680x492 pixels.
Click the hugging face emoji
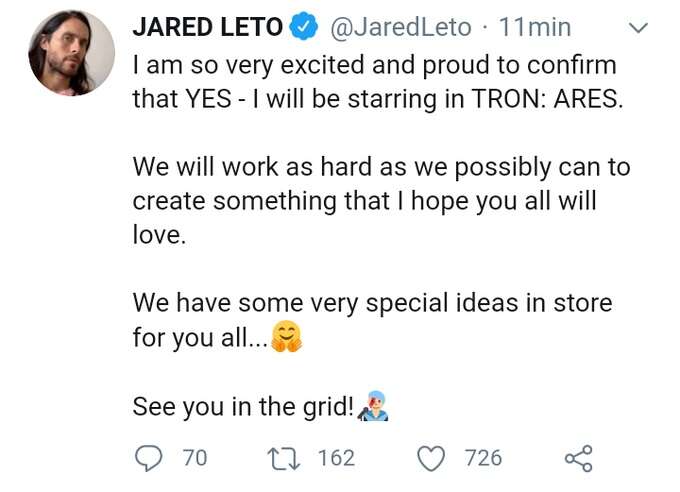[286, 337]
